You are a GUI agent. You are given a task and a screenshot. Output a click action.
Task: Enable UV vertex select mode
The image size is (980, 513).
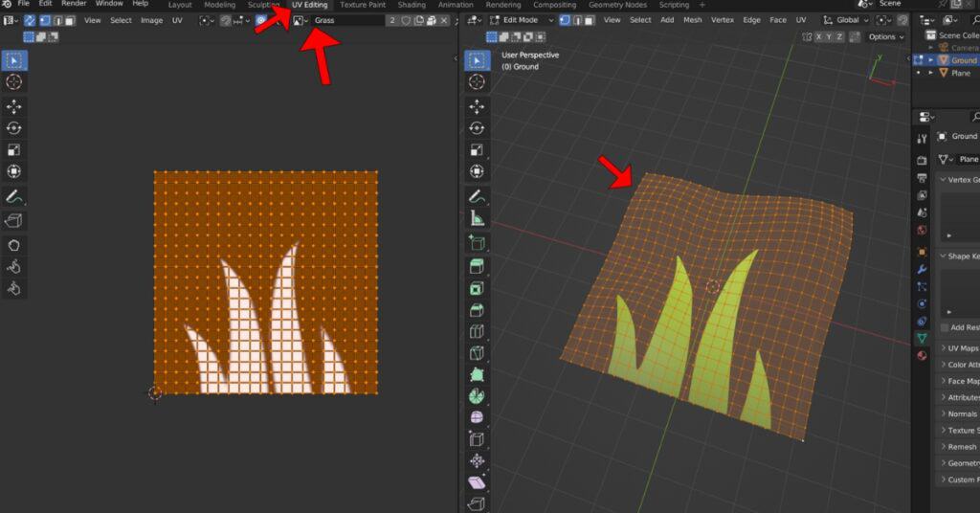45,21
